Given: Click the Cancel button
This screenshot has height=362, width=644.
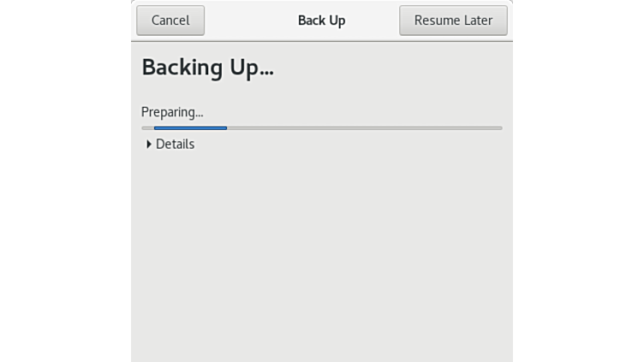Looking at the screenshot, I should click(170, 21).
